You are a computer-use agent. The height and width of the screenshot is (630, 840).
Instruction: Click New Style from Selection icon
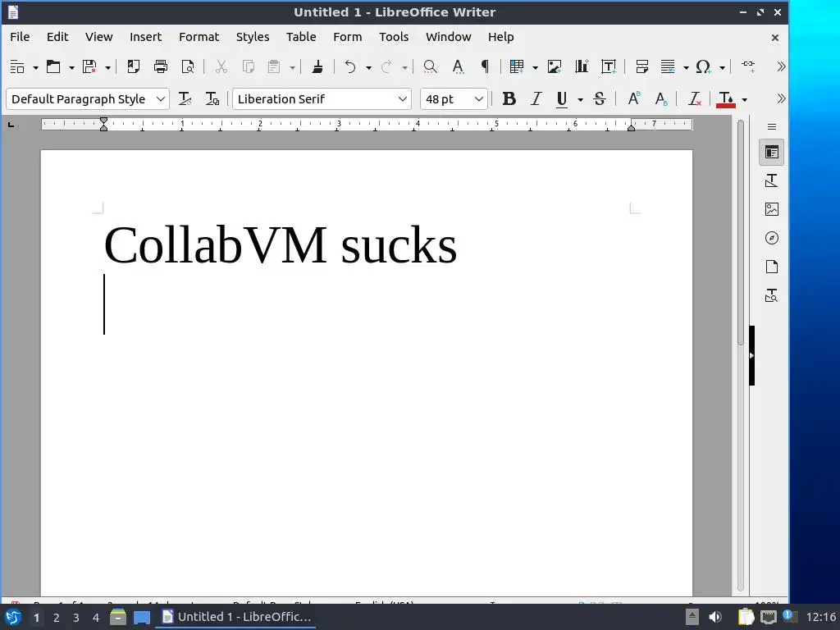tap(212, 98)
